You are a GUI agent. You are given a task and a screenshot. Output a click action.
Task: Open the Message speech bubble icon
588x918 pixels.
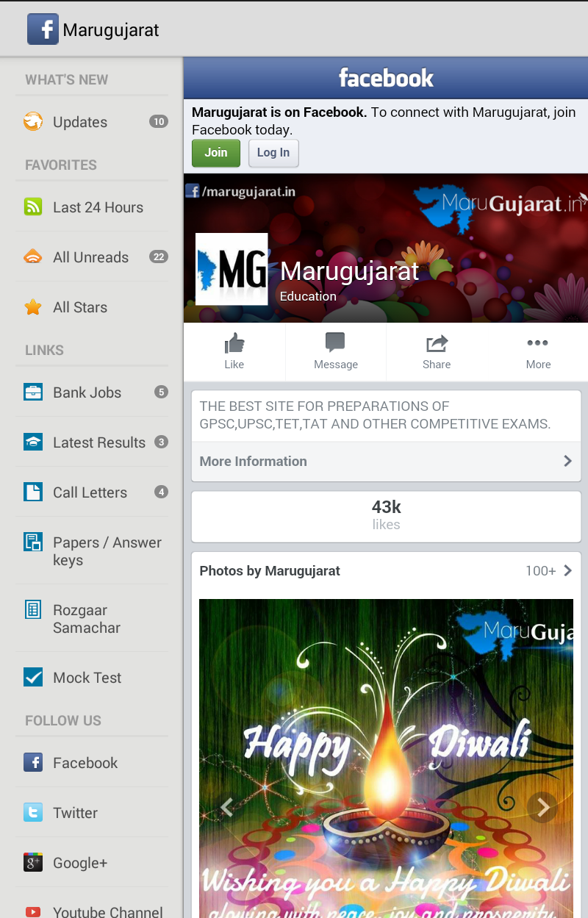[335, 343]
